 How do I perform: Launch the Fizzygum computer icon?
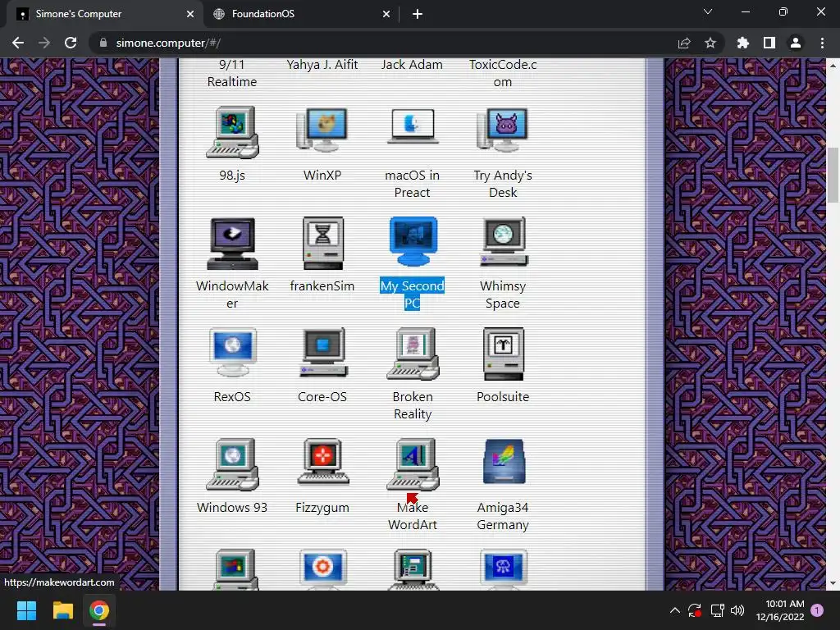(323, 462)
